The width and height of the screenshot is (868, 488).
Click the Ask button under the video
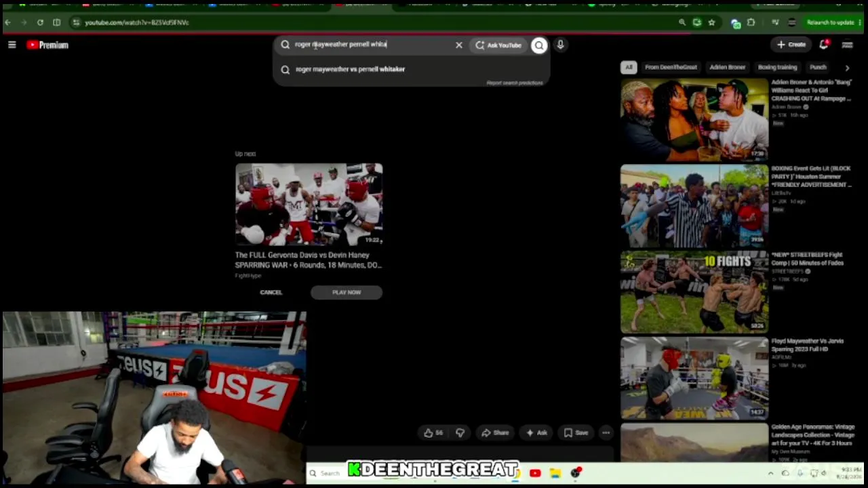(x=535, y=433)
